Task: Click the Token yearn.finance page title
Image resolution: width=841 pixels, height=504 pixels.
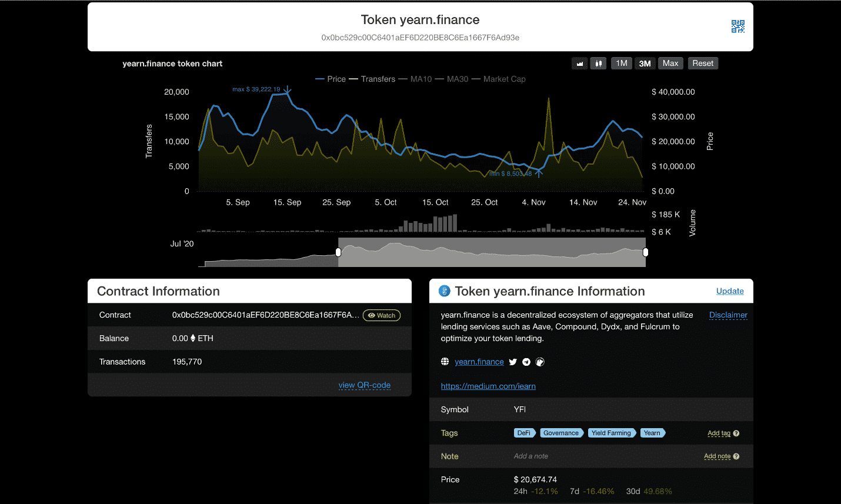Action: coord(420,20)
